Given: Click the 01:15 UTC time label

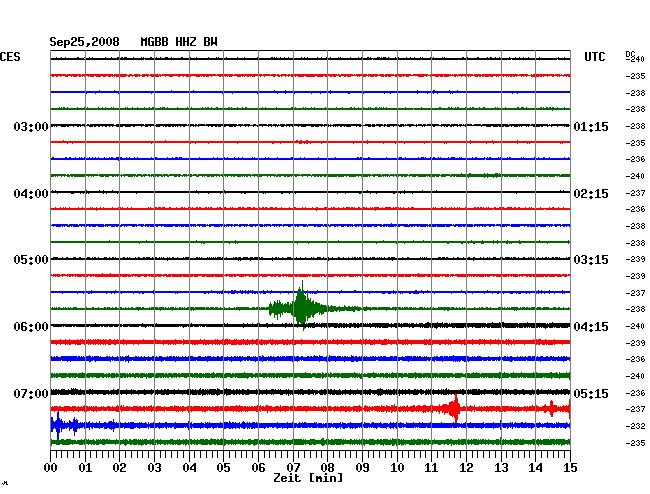Looking at the screenshot, I should pos(591,126).
